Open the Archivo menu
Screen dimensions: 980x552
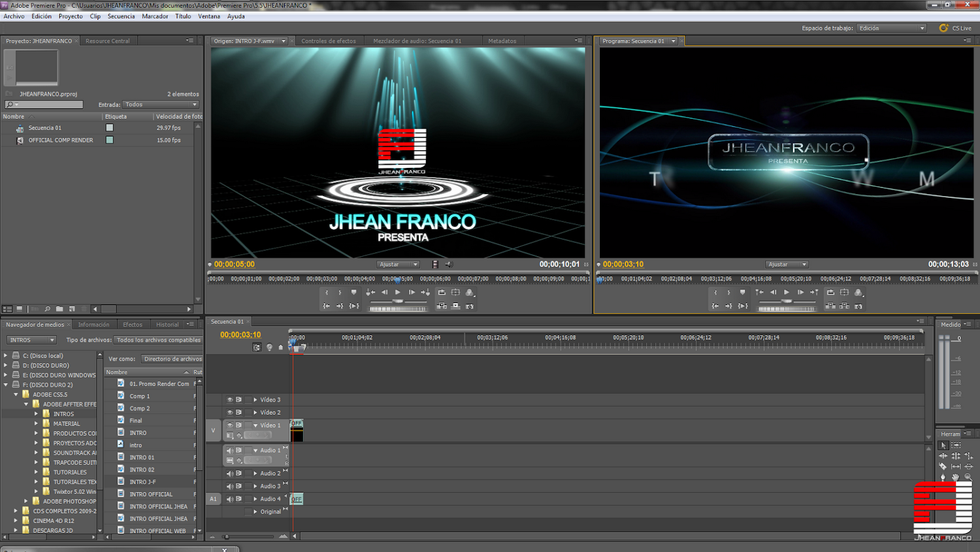coord(14,16)
